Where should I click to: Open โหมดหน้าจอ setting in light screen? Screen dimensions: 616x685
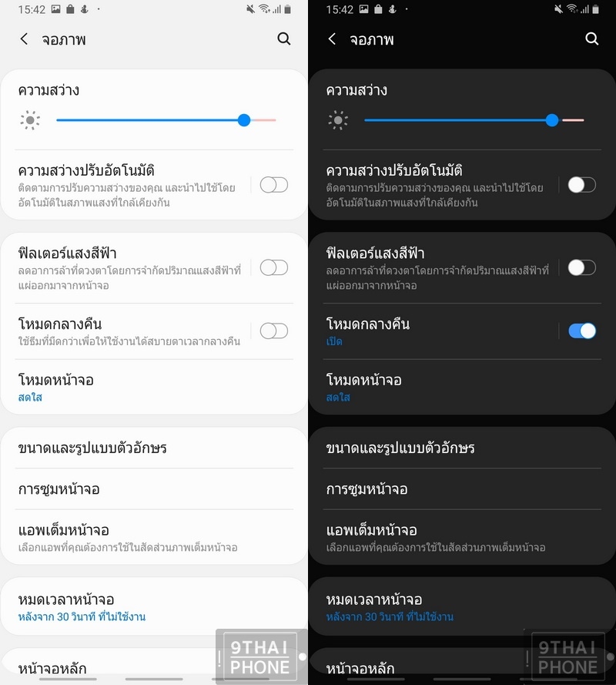[x=154, y=387]
